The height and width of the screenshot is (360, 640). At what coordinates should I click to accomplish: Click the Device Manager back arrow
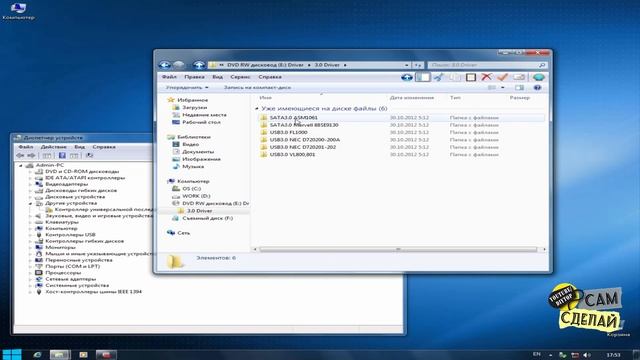pyautogui.click(x=20, y=156)
